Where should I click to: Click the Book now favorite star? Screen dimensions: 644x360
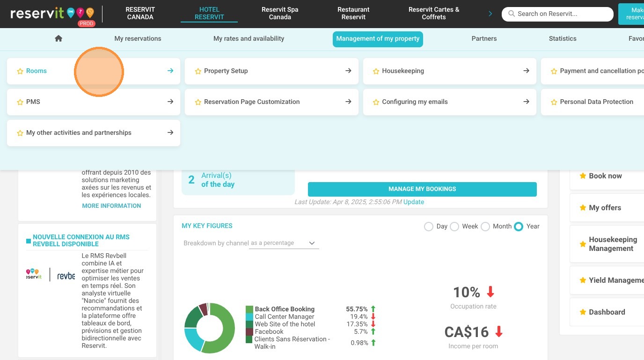click(583, 176)
